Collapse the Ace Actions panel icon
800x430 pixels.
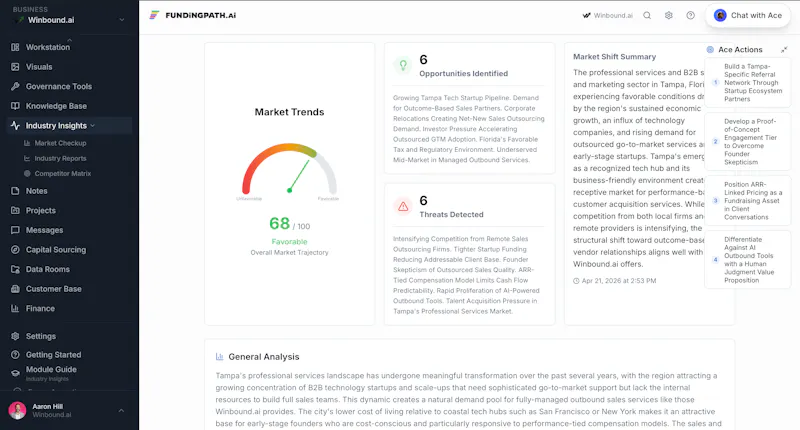point(784,49)
